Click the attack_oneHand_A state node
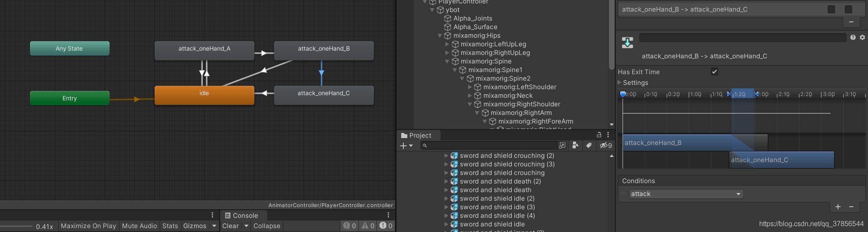This screenshot has height=232, width=868. click(204, 51)
